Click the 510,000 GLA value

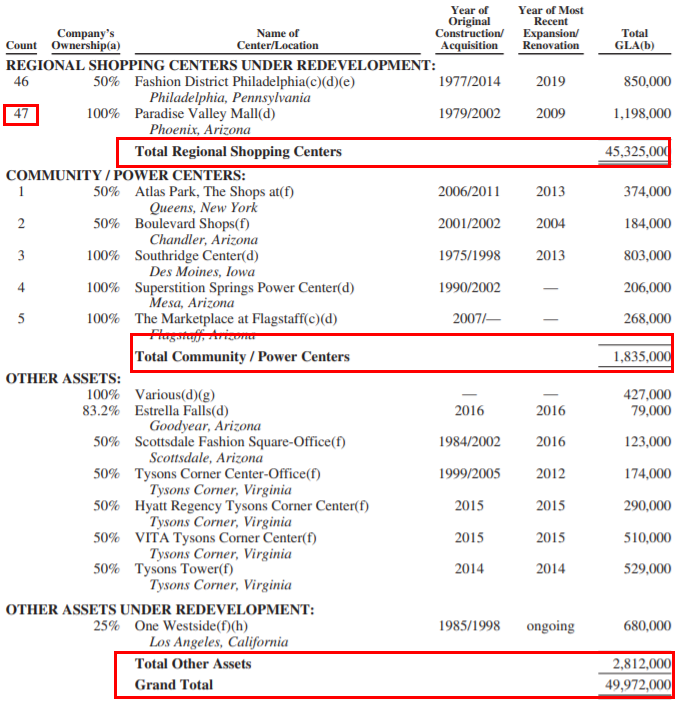pos(647,538)
